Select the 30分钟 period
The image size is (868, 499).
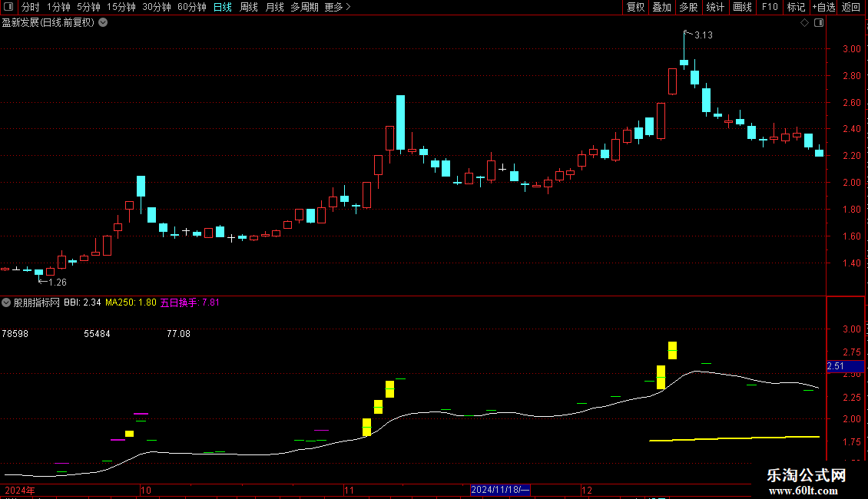(x=156, y=7)
